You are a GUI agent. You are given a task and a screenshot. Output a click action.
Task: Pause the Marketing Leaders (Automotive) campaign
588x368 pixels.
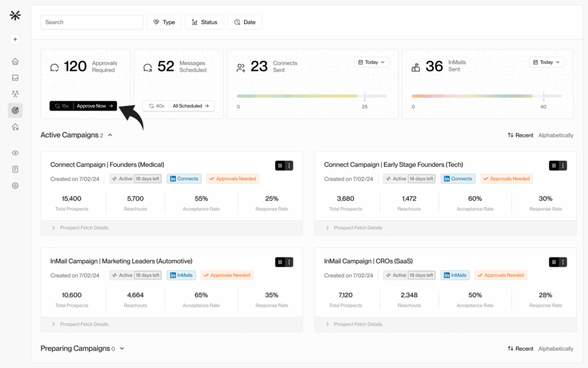280,262
